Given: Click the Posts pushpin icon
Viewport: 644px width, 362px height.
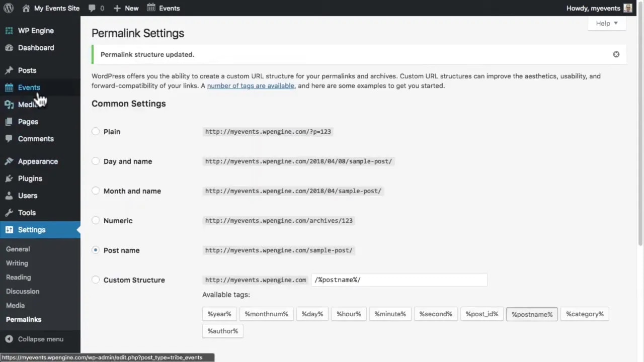Looking at the screenshot, I should (x=9, y=70).
